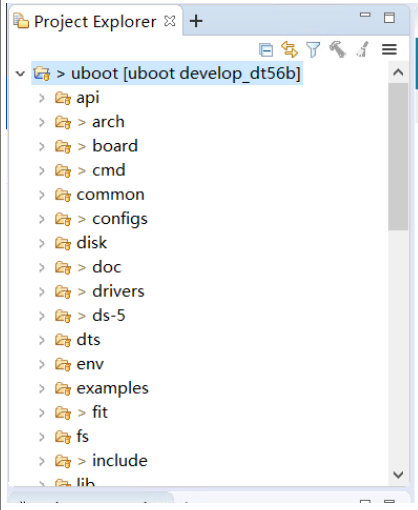Click the drivers folder icon

63,292
